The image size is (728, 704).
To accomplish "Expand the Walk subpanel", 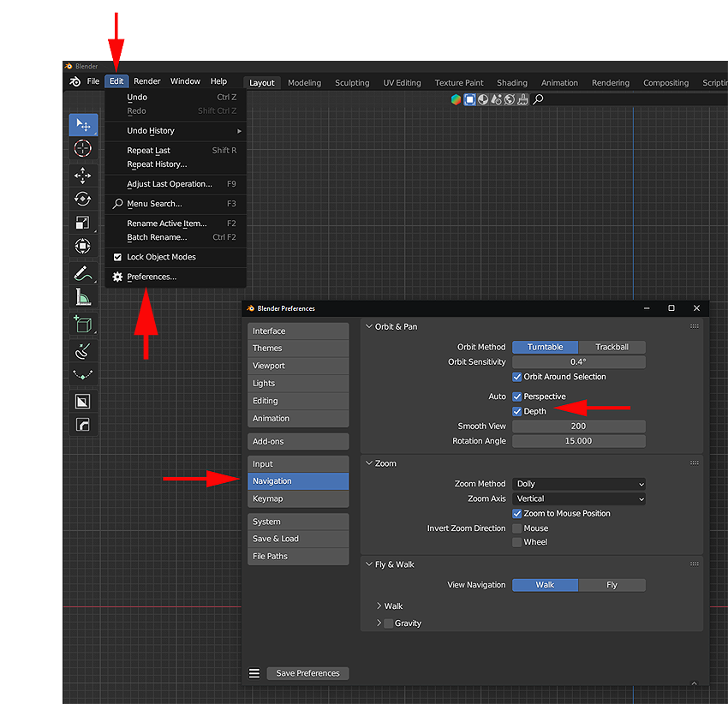I will pyautogui.click(x=379, y=606).
